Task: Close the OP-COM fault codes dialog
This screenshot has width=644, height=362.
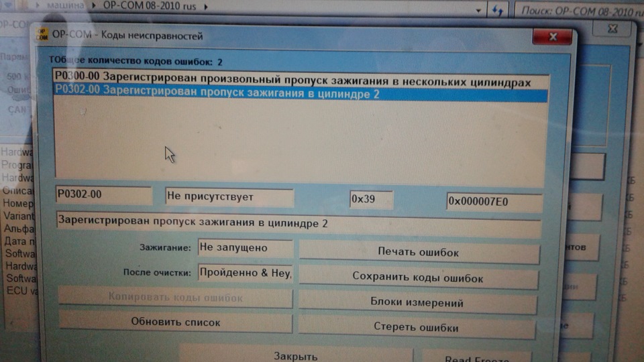Action: 552,38
